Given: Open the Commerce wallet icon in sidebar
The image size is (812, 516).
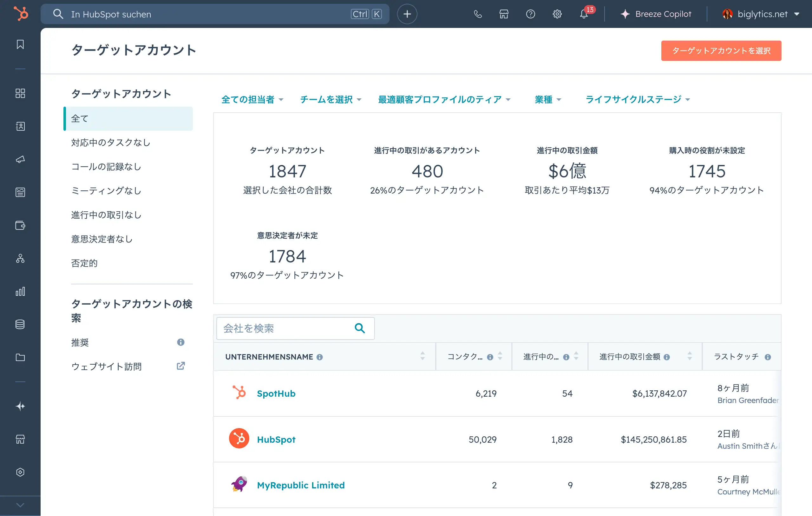Looking at the screenshot, I should pyautogui.click(x=20, y=225).
